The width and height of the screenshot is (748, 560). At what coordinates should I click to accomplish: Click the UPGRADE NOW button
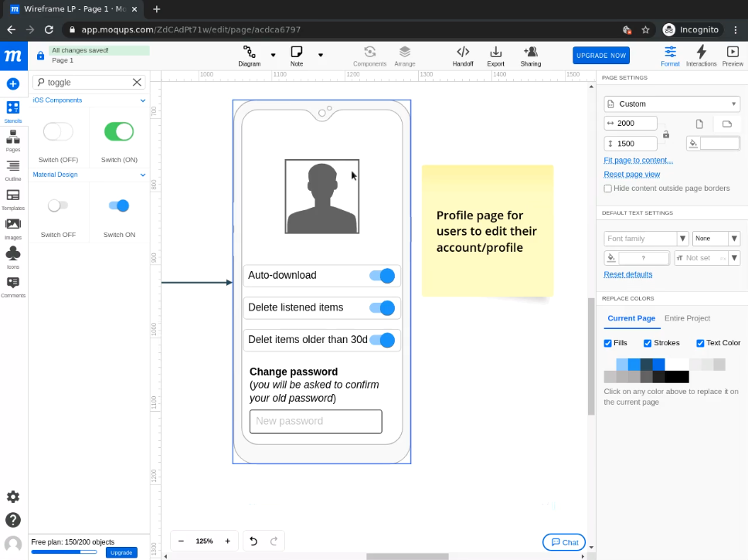point(601,56)
